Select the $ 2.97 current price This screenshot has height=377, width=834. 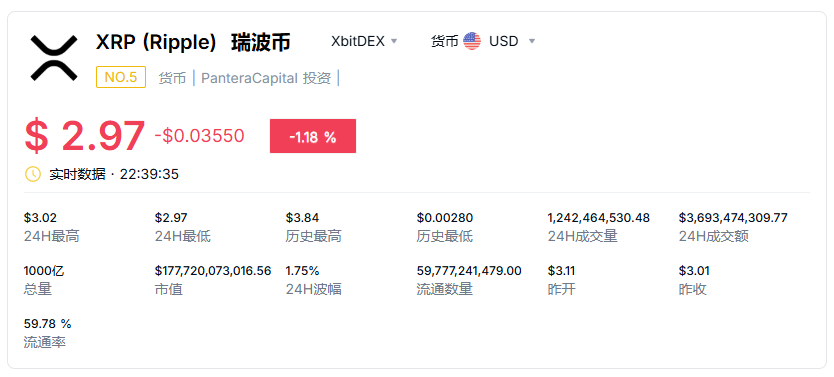click(85, 136)
